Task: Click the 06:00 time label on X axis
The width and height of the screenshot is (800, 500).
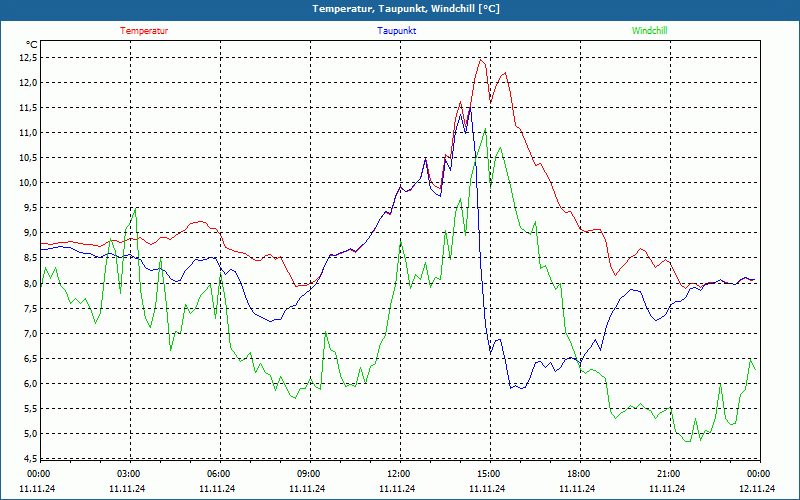Action: point(219,474)
